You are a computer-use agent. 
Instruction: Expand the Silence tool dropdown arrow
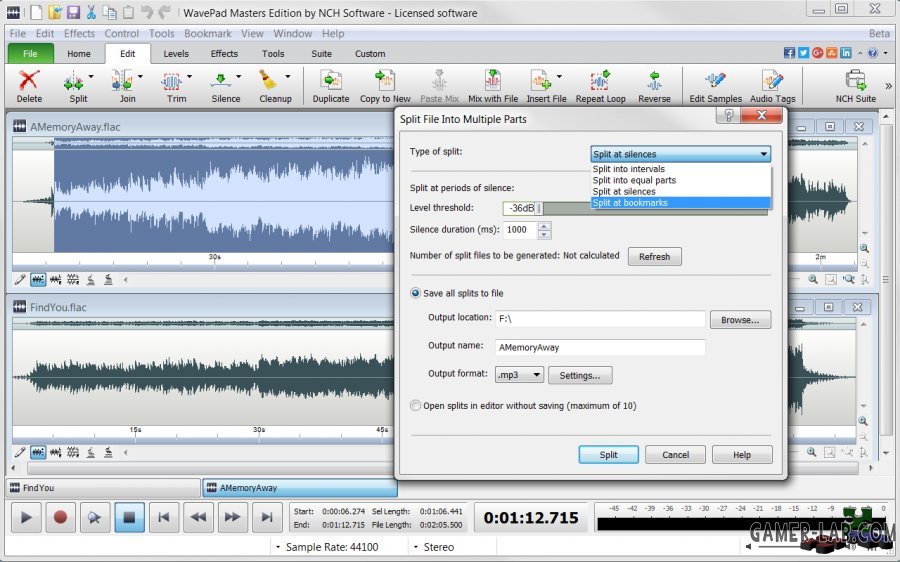point(239,76)
